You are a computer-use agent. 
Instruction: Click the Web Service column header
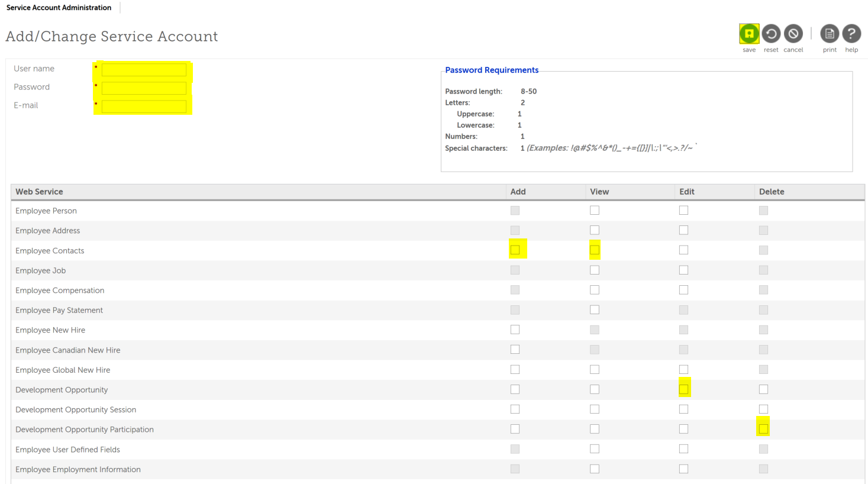pyautogui.click(x=39, y=192)
